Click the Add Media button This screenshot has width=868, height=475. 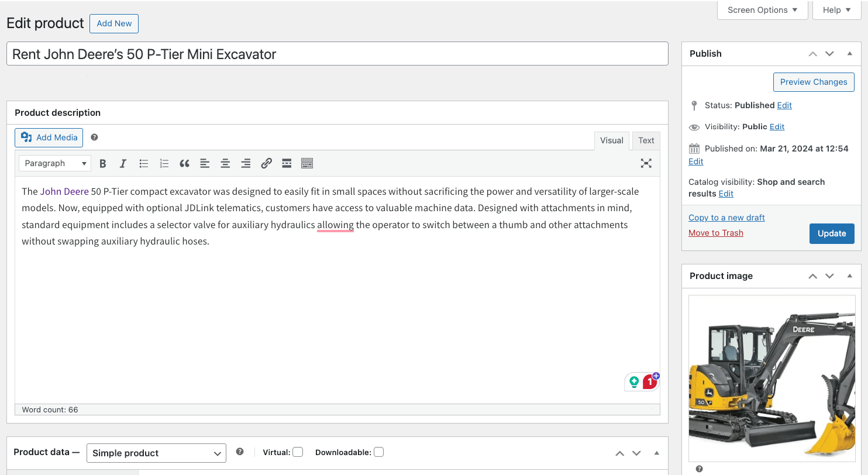[x=49, y=137]
